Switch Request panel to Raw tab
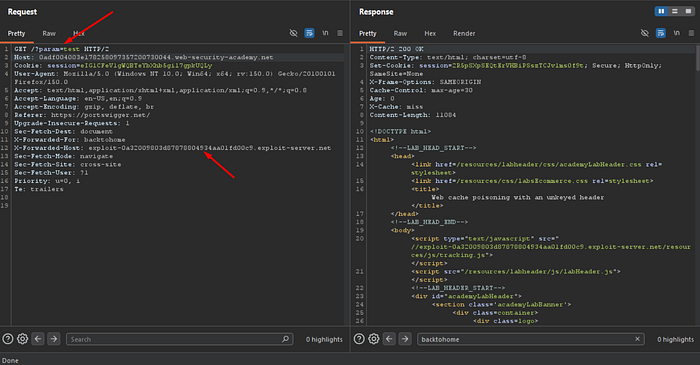The width and height of the screenshot is (700, 365). (49, 33)
